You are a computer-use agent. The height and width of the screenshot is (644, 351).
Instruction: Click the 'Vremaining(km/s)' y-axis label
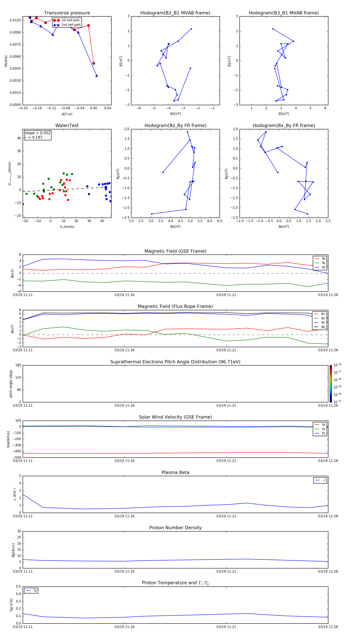(10, 173)
